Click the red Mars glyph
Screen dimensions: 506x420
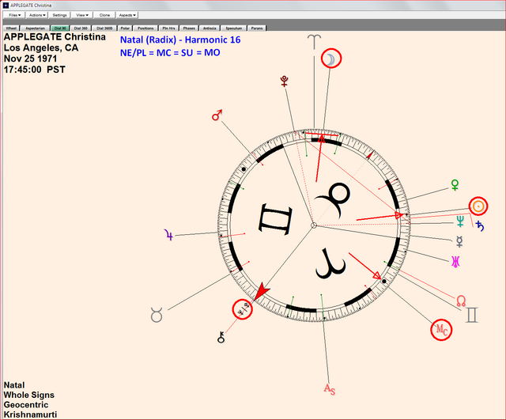(217, 115)
